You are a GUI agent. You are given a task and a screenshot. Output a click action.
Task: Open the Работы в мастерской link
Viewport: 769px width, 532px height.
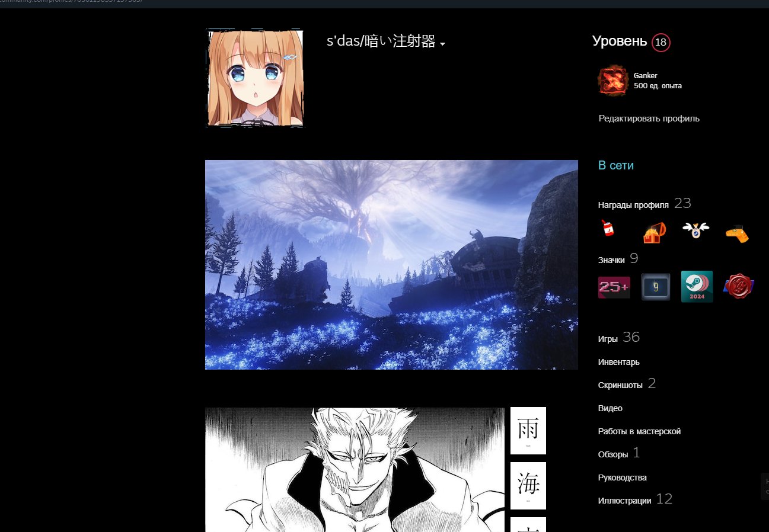639,431
